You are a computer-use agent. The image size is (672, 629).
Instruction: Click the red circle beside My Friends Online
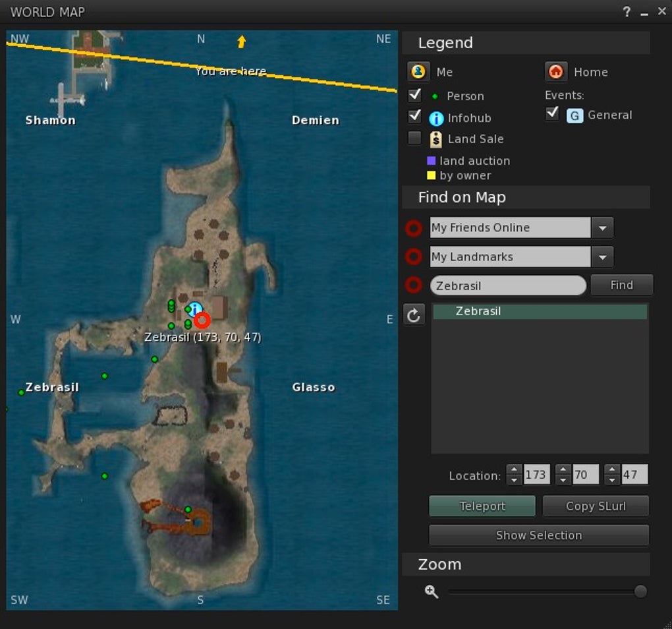point(414,228)
